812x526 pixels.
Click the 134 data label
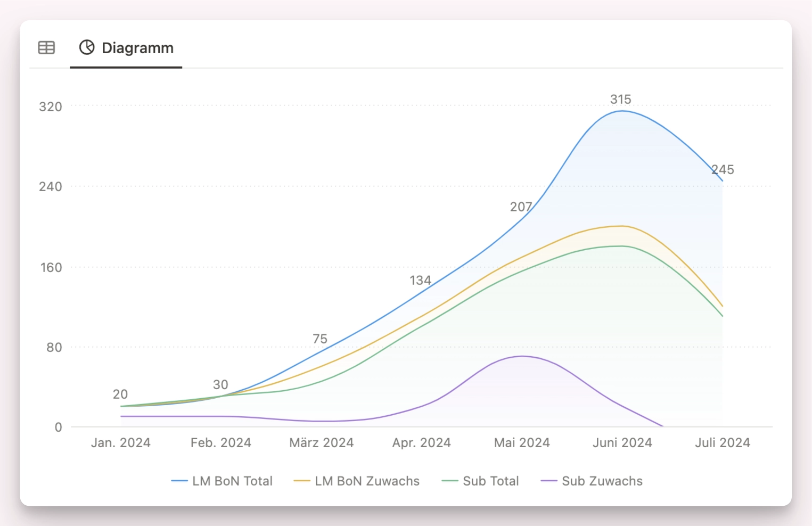pyautogui.click(x=420, y=280)
